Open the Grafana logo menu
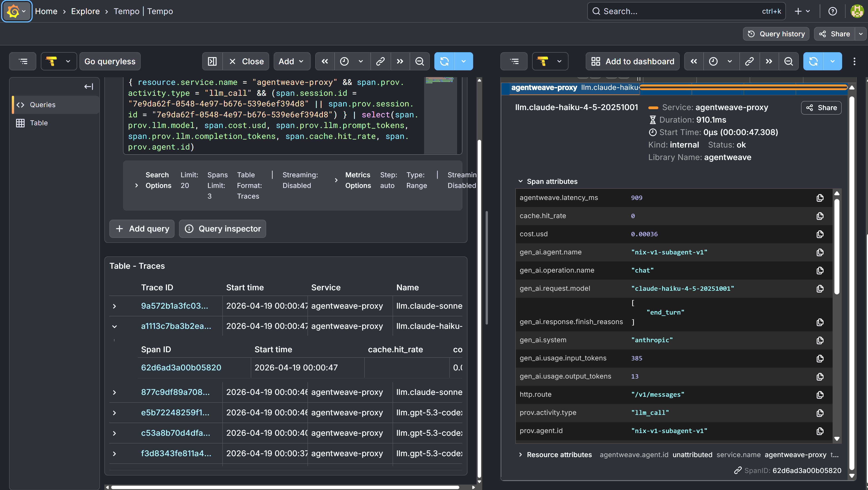The height and width of the screenshot is (490, 868). pos(17,11)
